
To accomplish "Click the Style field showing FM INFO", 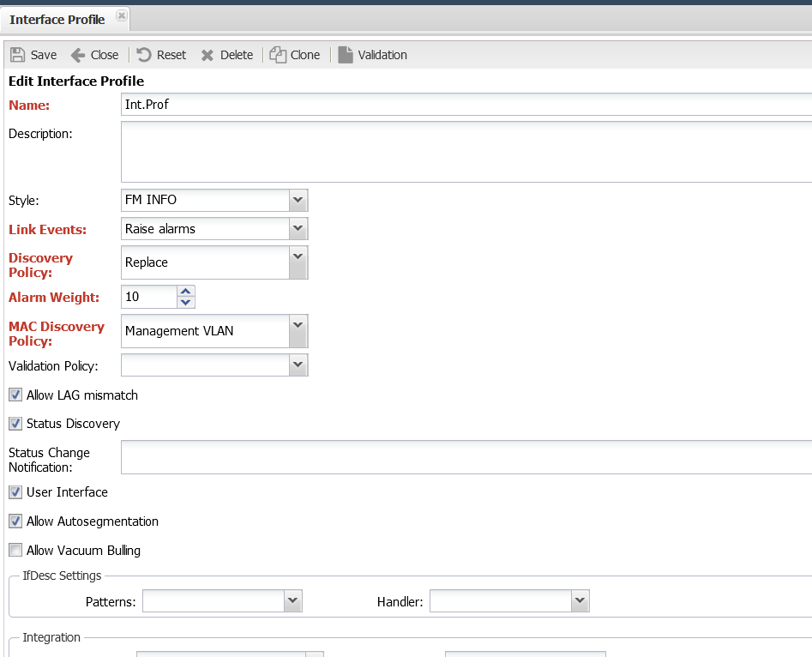I will point(205,200).
